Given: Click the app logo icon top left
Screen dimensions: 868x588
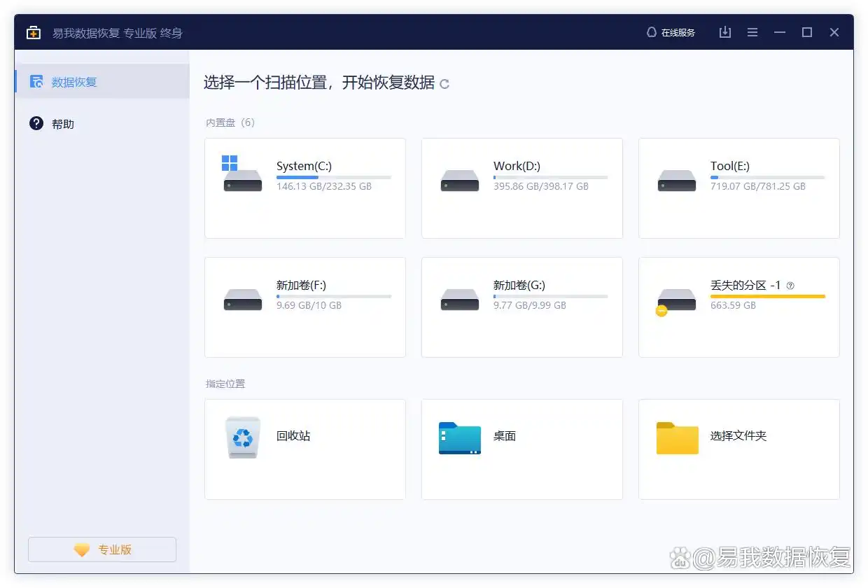Looking at the screenshot, I should pos(34,32).
